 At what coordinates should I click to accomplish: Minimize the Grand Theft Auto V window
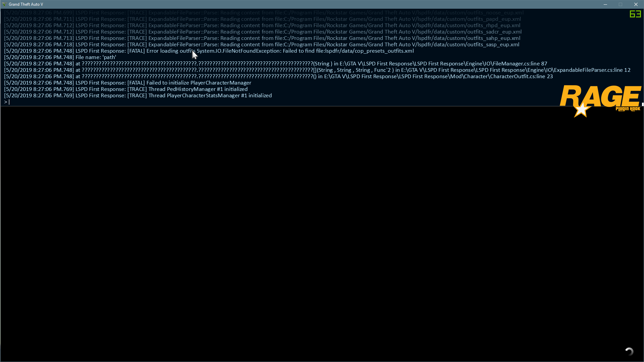(605, 4)
